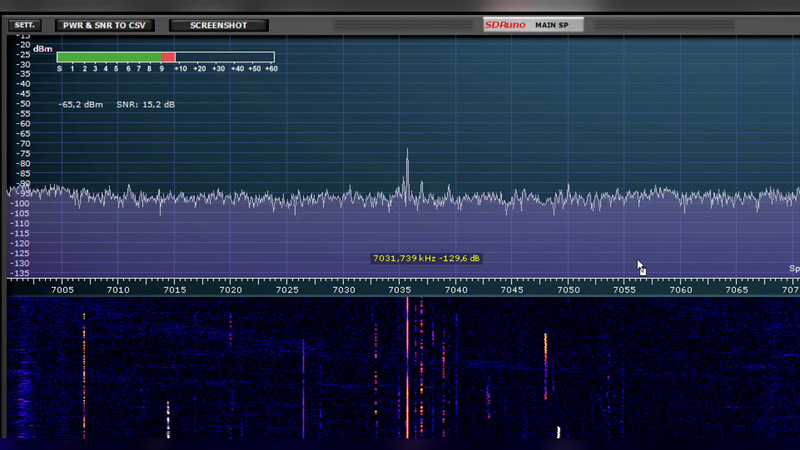The height and width of the screenshot is (450, 800).
Task: Take a capture with the SCREENSHOT button
Action: 219,25
